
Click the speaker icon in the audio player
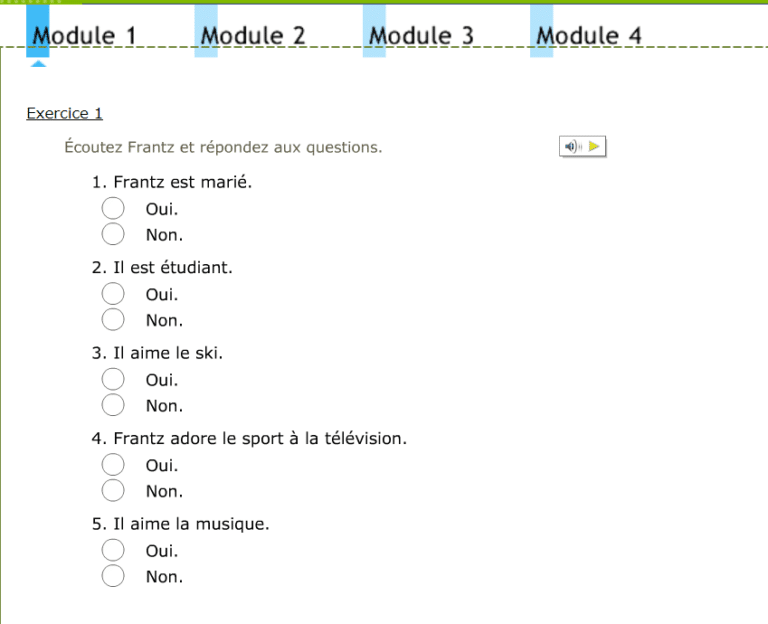point(572,147)
